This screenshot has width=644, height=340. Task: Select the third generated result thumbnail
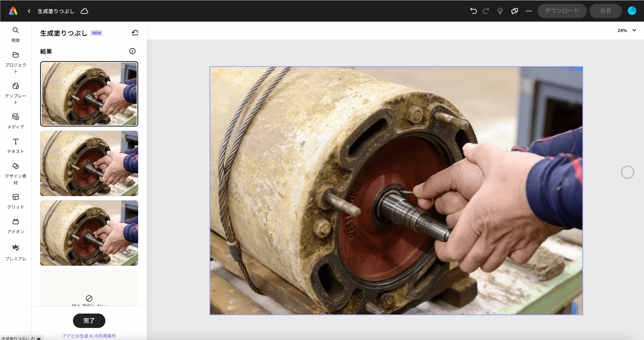click(x=89, y=233)
